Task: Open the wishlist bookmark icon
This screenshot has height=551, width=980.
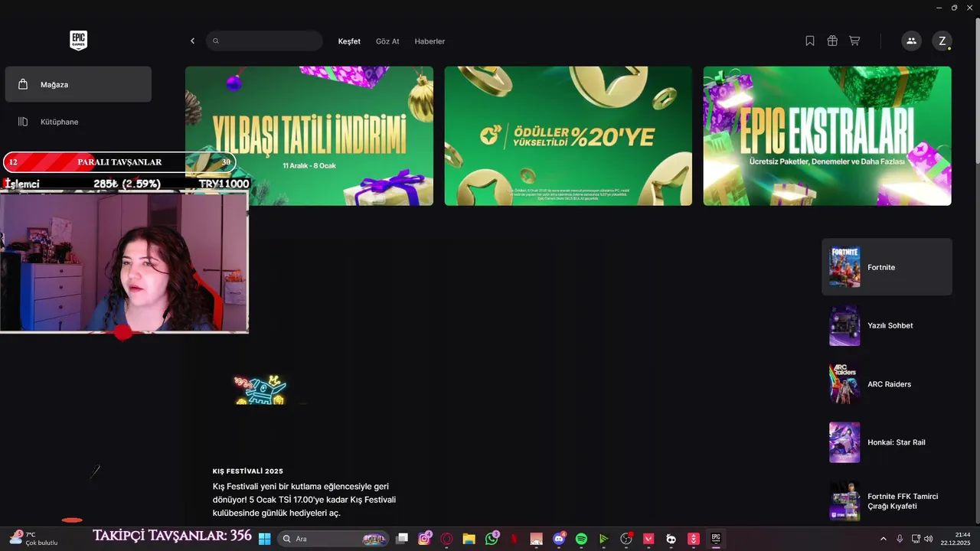Action: [x=810, y=41]
